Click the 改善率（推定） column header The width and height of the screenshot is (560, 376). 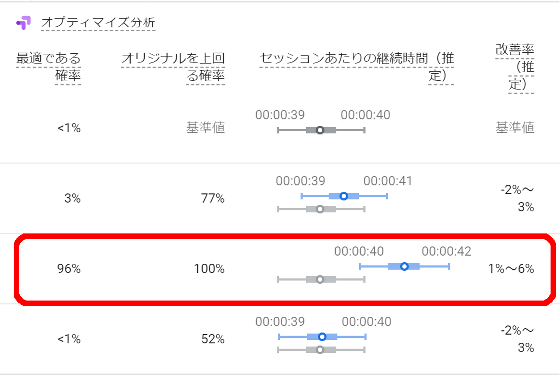[x=515, y=67]
